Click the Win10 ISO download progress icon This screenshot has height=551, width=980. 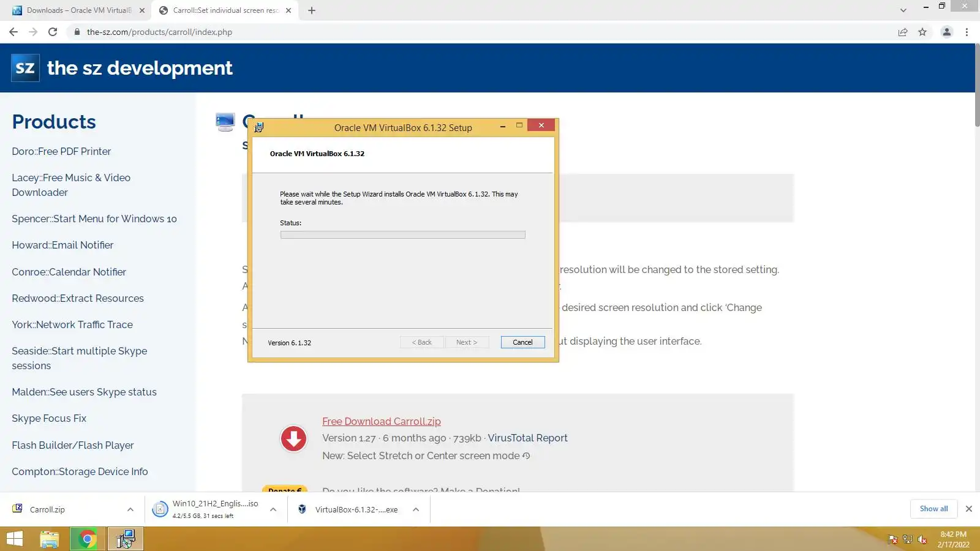pos(160,509)
